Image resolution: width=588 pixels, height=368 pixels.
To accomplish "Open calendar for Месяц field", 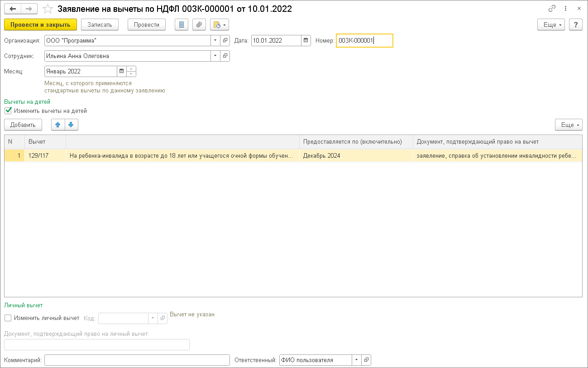I will [121, 71].
